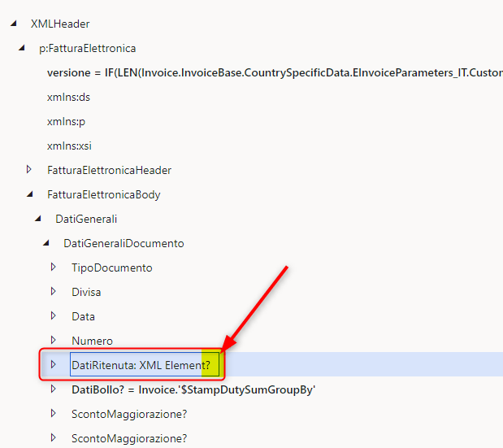
Task: Expand the Divisa element arrow
Action: click(x=54, y=292)
